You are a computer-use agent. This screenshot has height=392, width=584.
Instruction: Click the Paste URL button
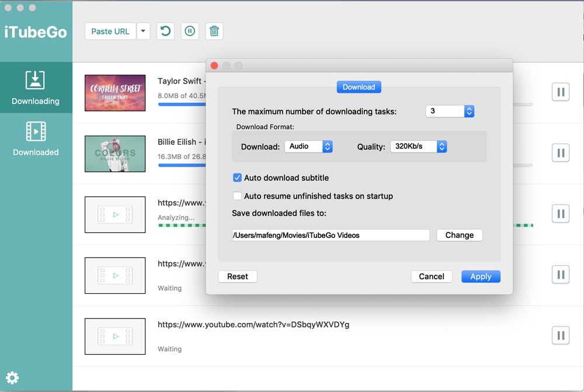pyautogui.click(x=110, y=32)
